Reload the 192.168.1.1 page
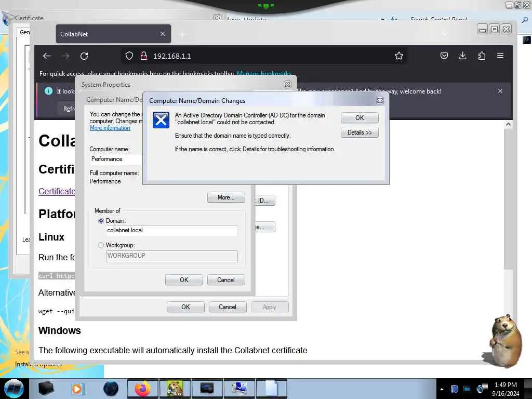The height and width of the screenshot is (399, 532). [84, 56]
